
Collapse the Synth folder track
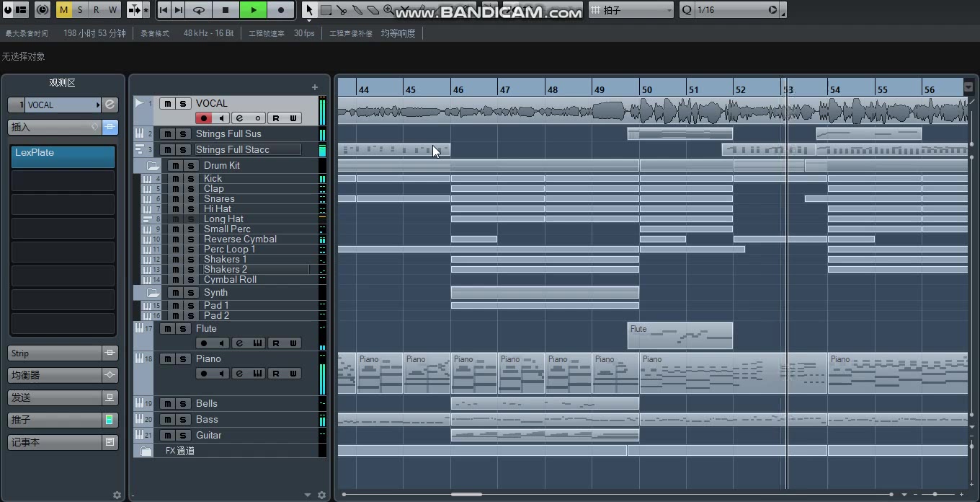point(153,293)
